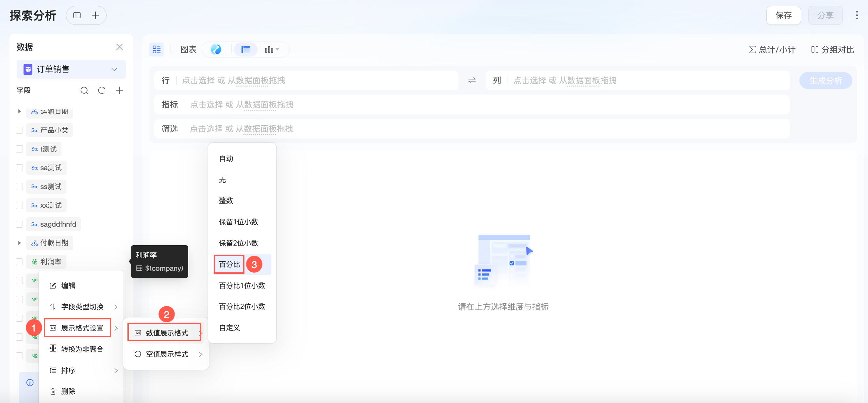
Task: Choose 百分比2位小数 format option
Action: coord(242,306)
